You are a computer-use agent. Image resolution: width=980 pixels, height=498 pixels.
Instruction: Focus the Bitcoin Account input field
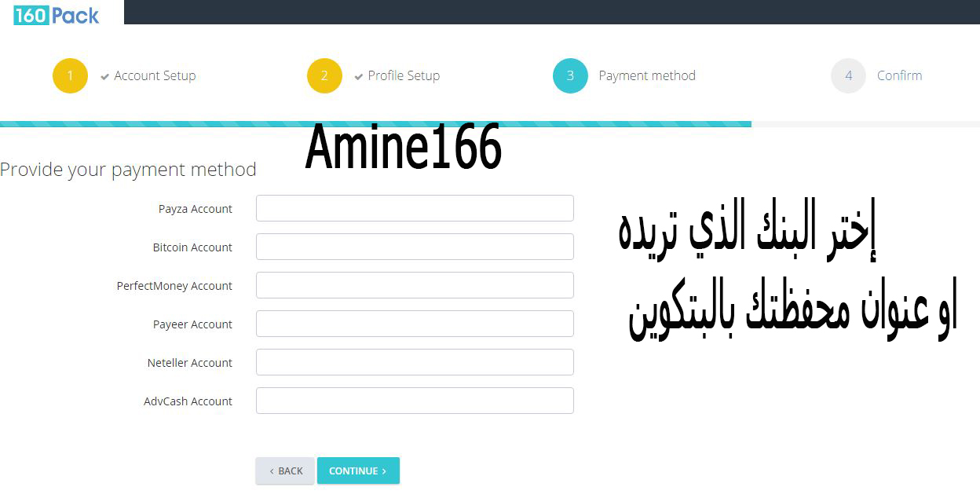coord(415,247)
